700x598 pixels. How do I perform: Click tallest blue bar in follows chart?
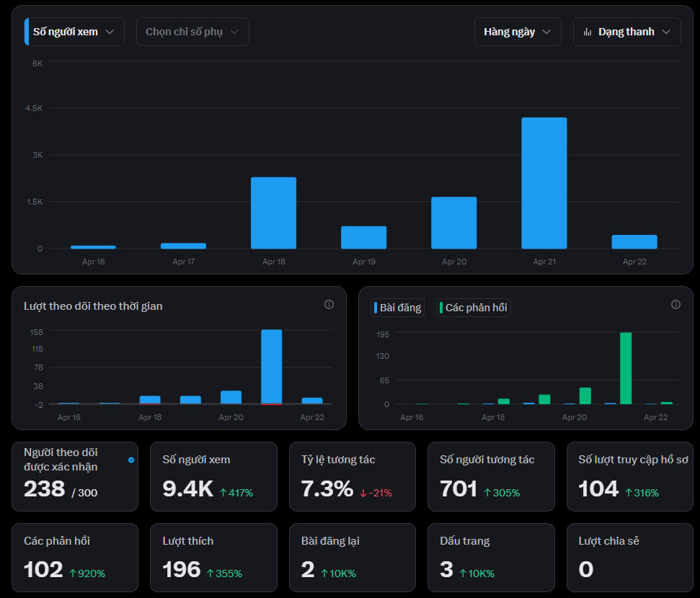coord(272,367)
